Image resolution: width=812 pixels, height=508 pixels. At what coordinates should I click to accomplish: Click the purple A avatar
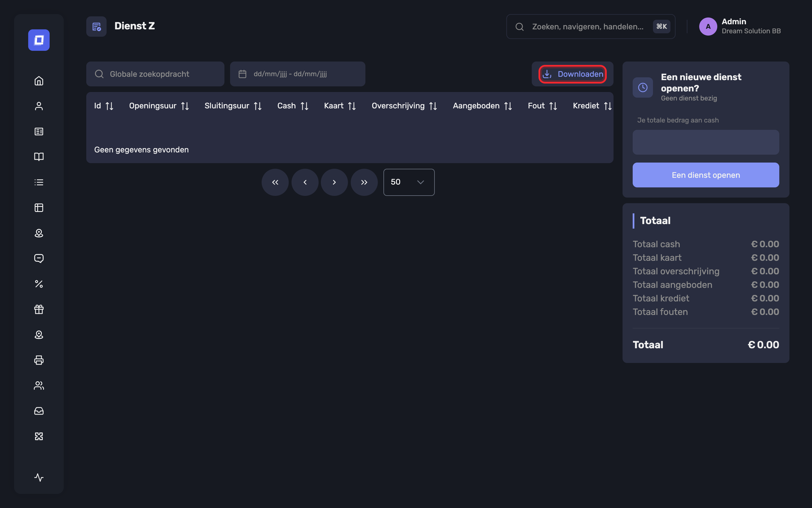708,27
